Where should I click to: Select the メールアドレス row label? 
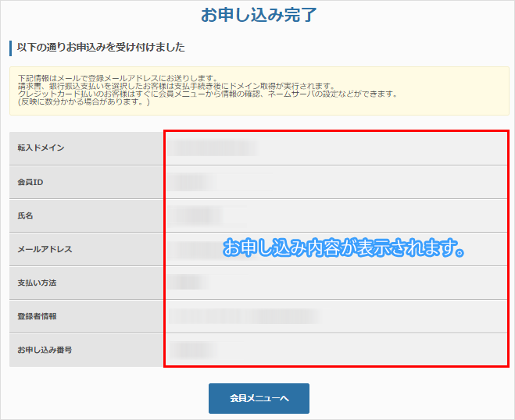(45, 249)
